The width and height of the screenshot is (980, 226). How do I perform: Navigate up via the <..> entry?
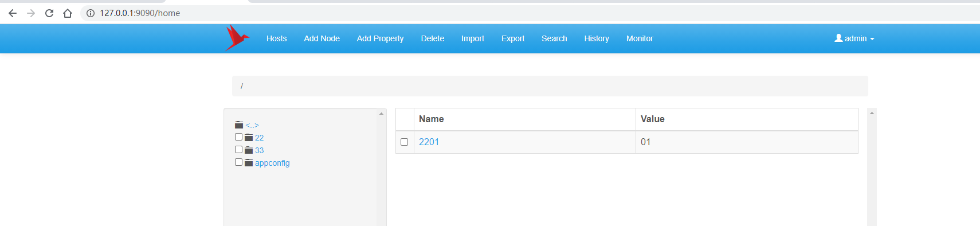click(252, 125)
